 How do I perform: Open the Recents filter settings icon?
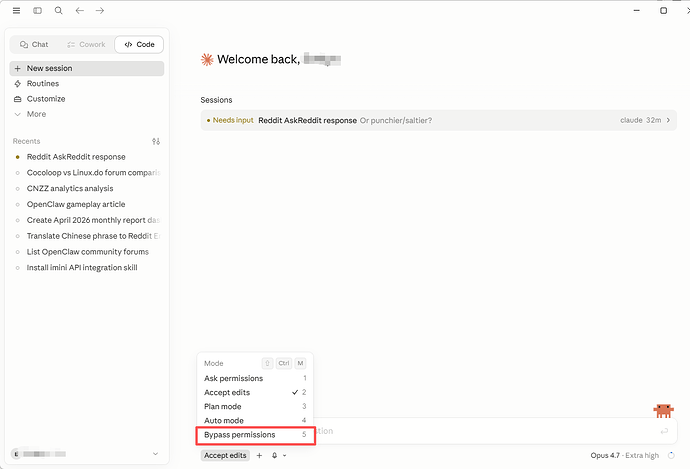pyautogui.click(x=156, y=141)
